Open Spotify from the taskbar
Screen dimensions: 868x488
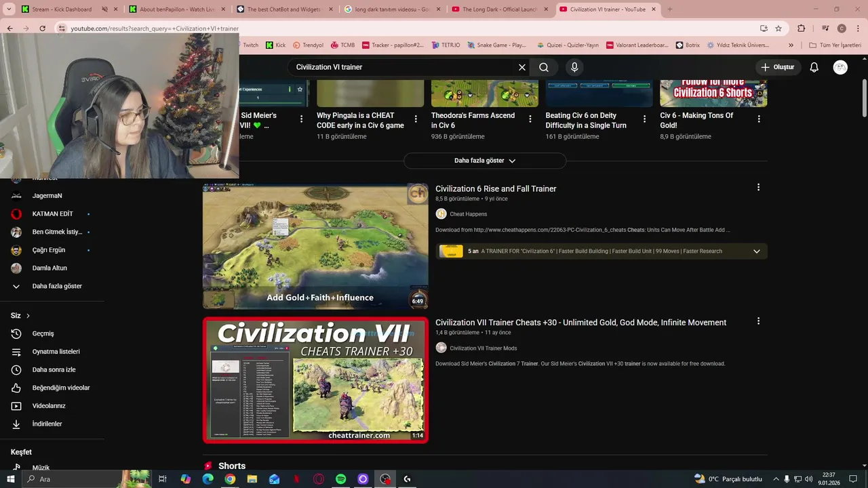pyautogui.click(x=340, y=479)
